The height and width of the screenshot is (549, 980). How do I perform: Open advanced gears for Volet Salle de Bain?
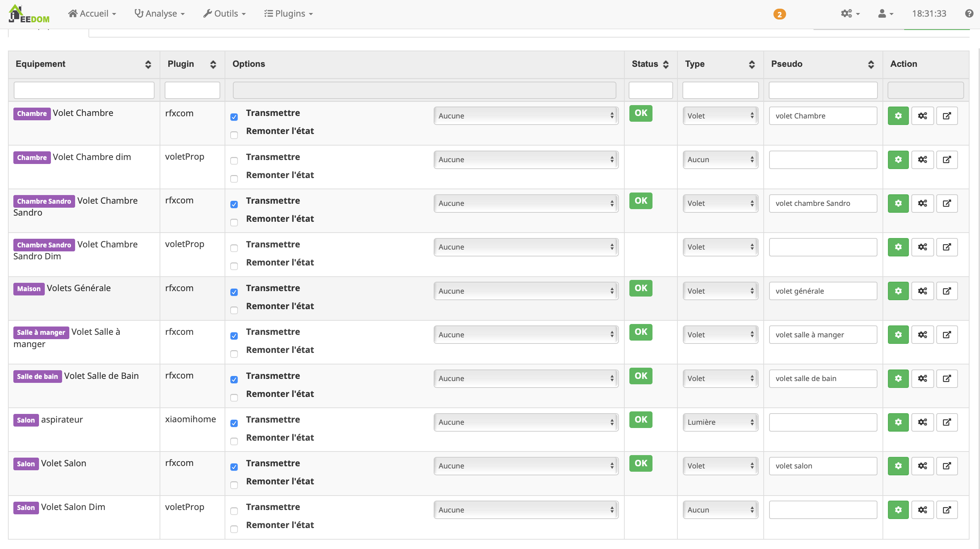coord(922,379)
